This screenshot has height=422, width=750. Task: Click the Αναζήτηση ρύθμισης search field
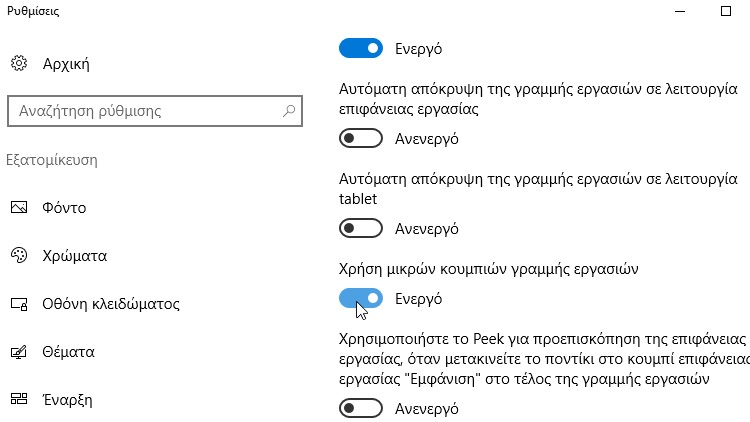point(155,111)
